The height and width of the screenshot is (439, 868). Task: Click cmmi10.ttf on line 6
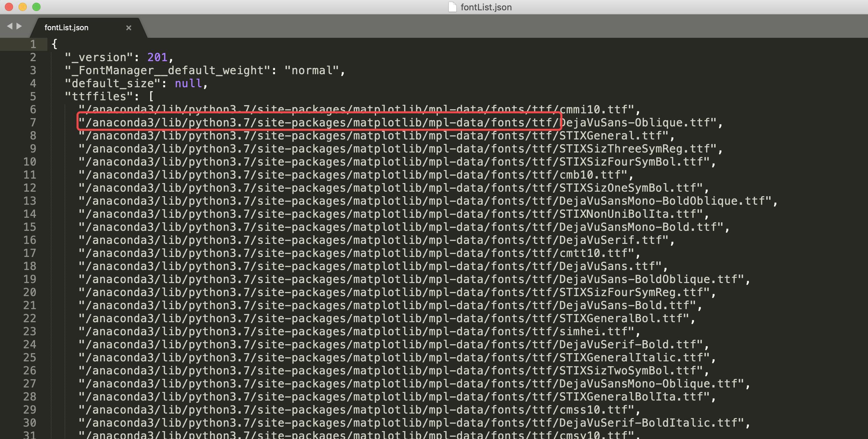(x=593, y=110)
